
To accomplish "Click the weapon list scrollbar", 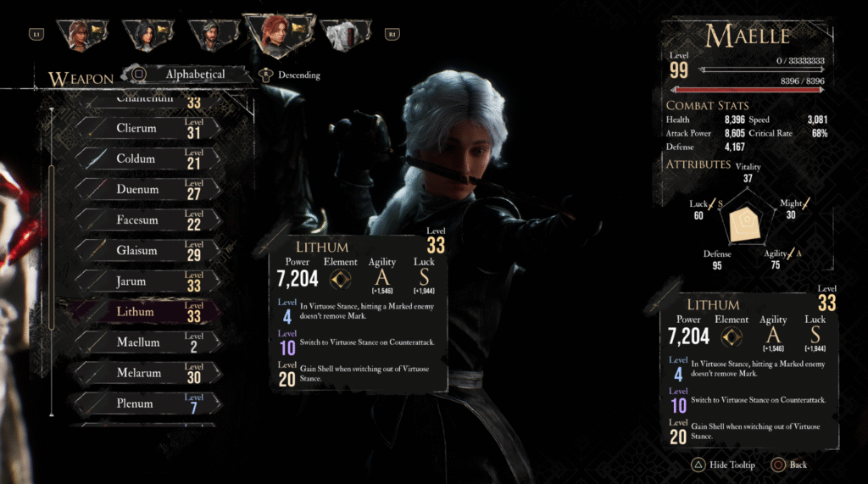I will click(x=52, y=261).
